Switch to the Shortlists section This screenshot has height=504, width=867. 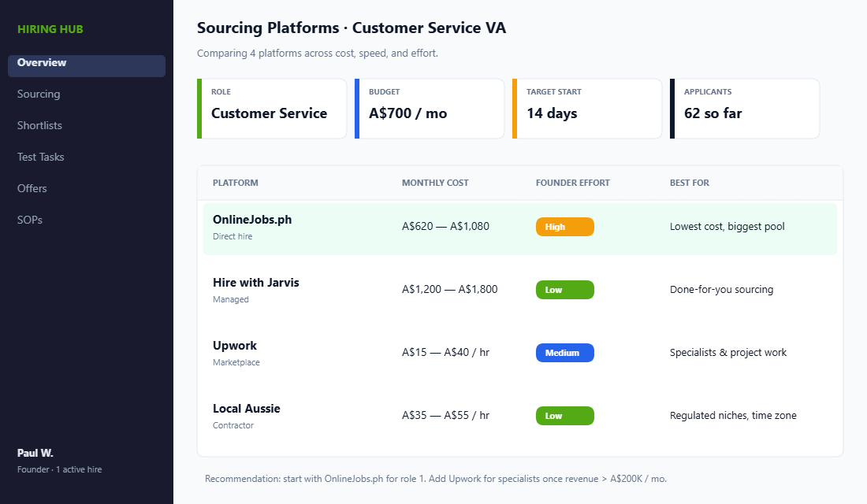40,125
